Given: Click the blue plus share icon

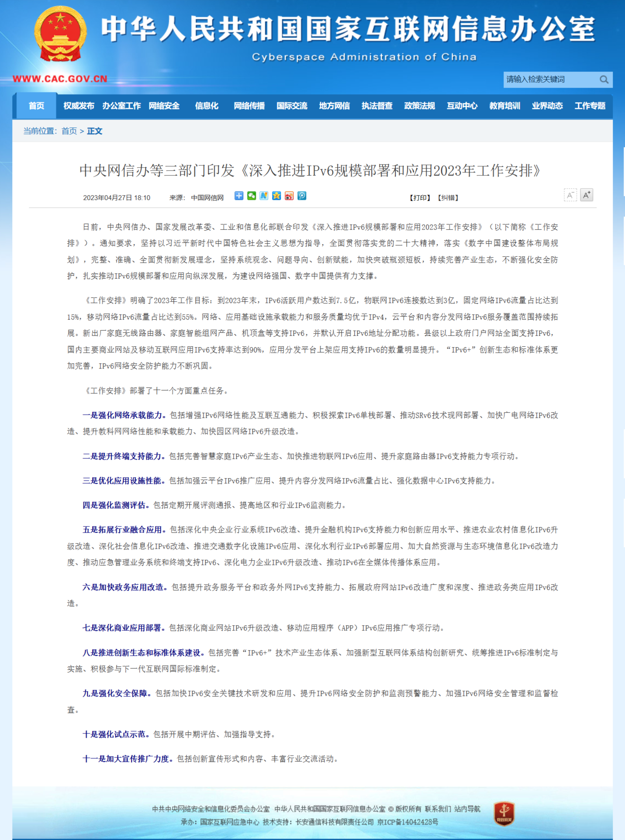Looking at the screenshot, I should (x=238, y=196).
